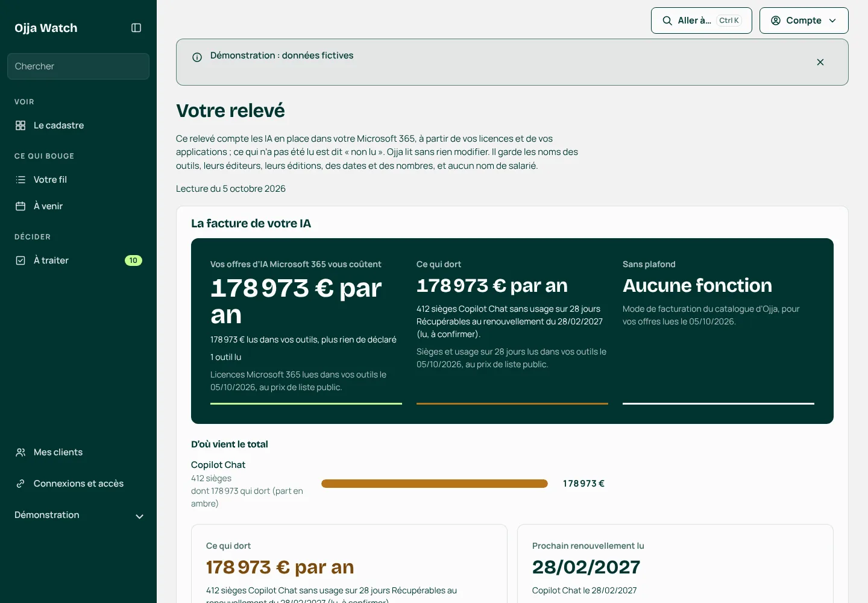Click the Aller à… text label
This screenshot has width=868, height=603.
694,21
